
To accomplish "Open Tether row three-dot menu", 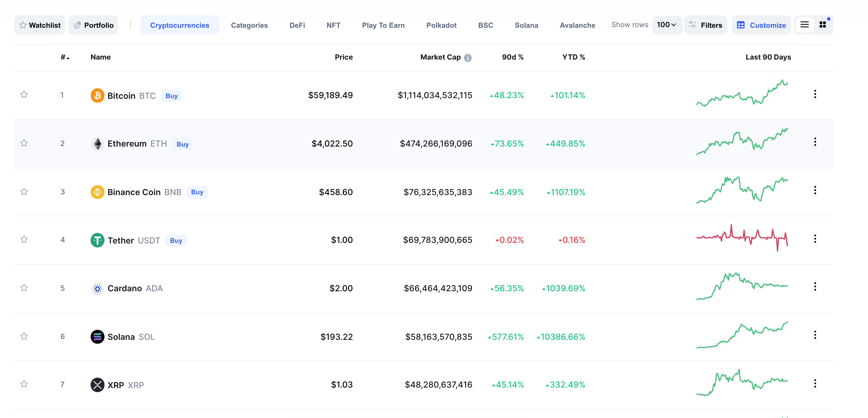I will click(x=815, y=239).
